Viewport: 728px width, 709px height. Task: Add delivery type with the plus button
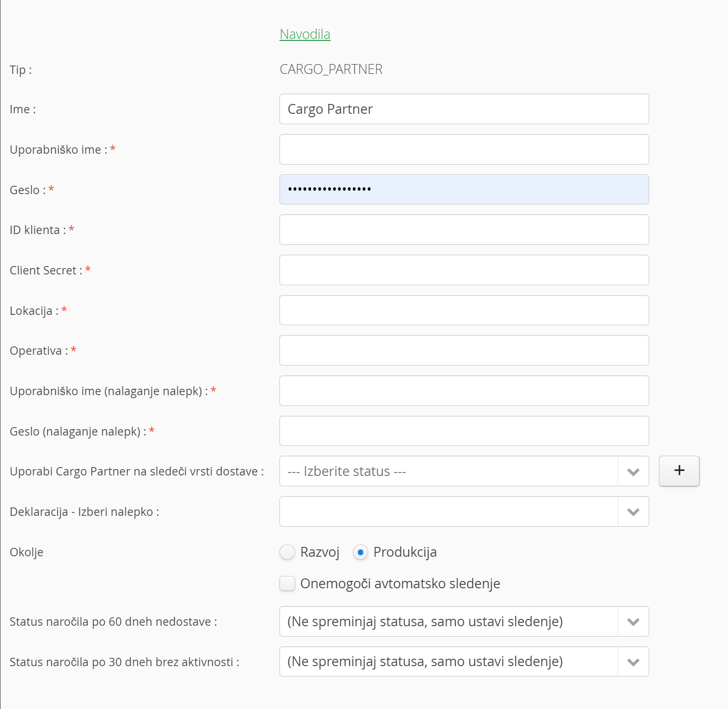pos(679,471)
